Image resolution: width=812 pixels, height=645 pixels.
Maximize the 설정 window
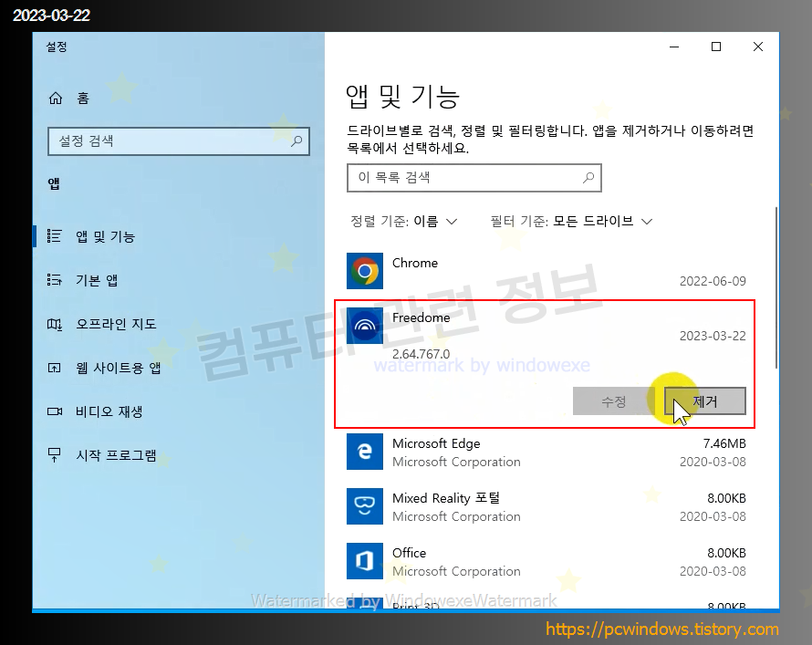point(716,47)
